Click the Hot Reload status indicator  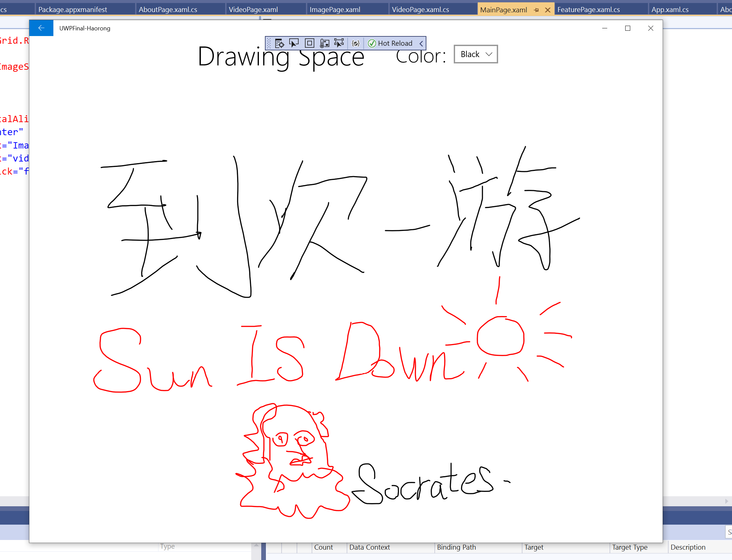(390, 43)
